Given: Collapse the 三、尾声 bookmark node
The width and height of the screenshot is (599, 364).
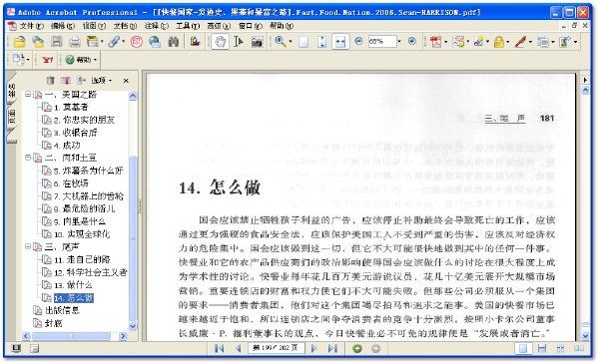Looking at the screenshot, I should pyautogui.click(x=28, y=246).
